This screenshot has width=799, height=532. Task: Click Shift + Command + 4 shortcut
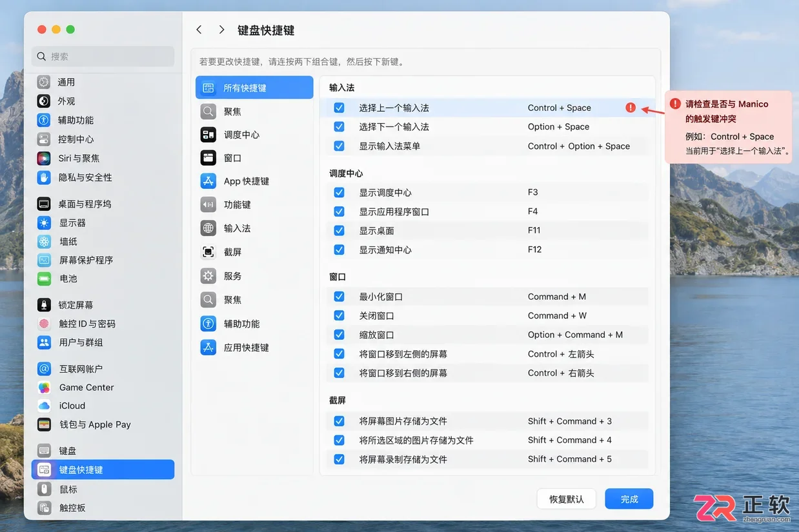(569, 440)
